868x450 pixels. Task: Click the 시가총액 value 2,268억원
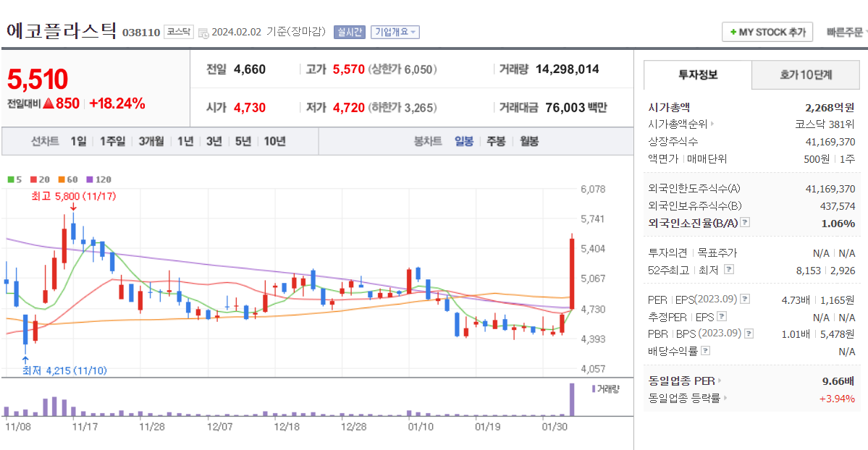830,107
